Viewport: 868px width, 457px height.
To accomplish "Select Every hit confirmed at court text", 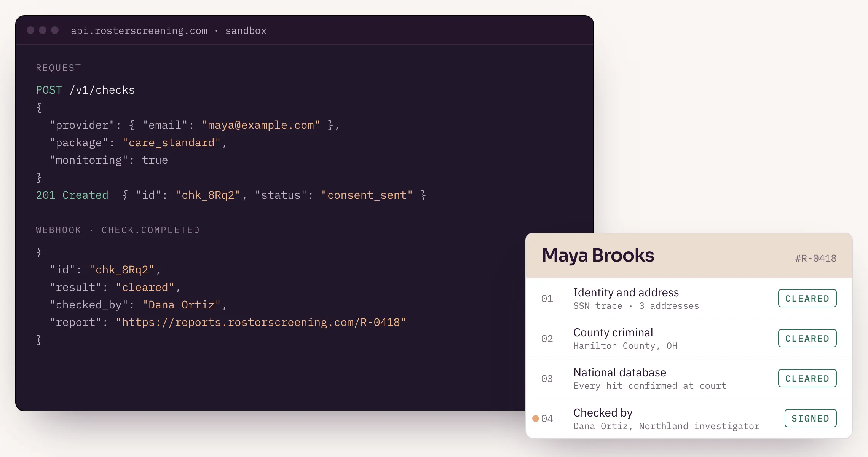I will point(650,386).
